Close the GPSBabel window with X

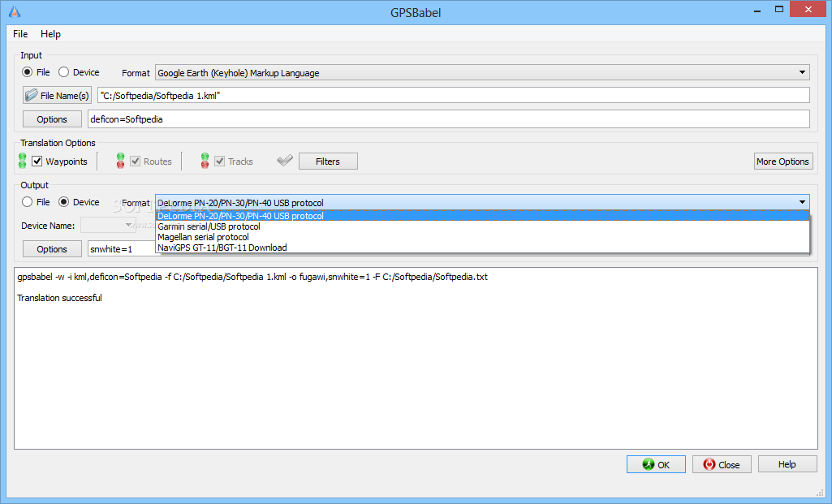click(808, 10)
